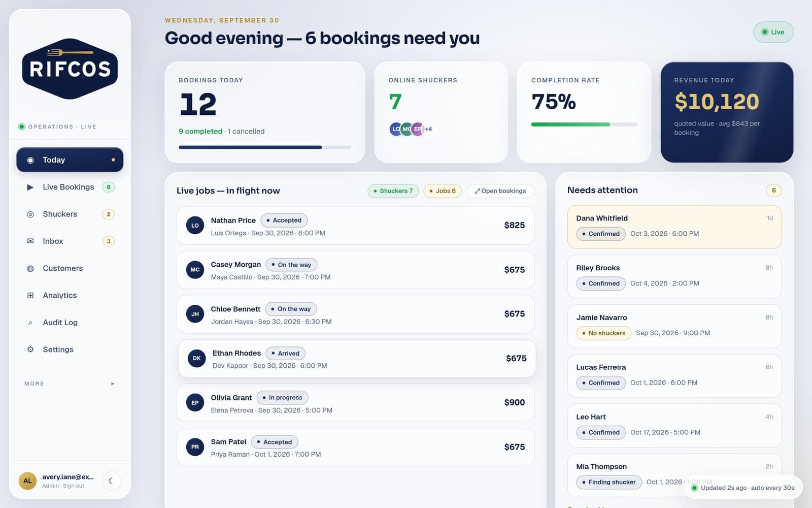Open Nathan Price job row
This screenshot has width=812, height=508.
pos(355,226)
